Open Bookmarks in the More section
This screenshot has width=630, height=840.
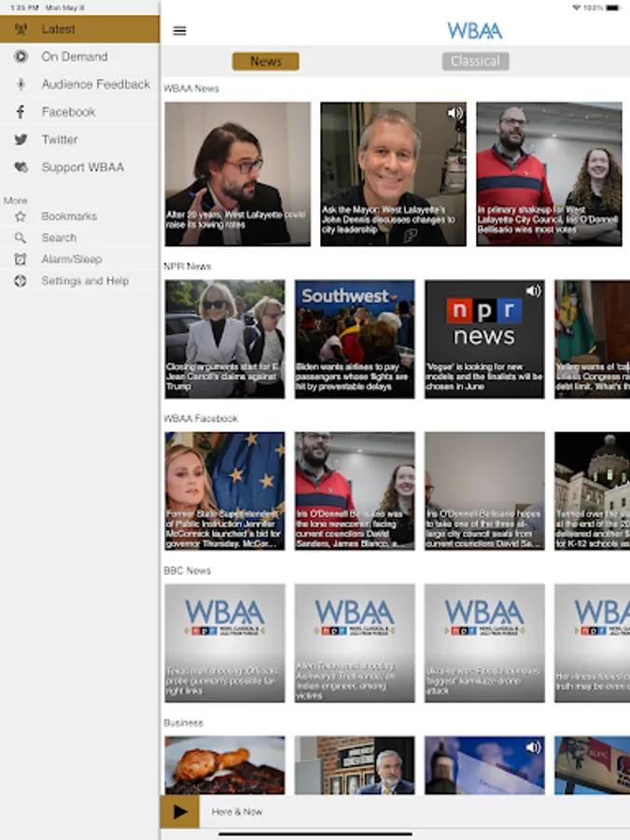pos(79,217)
